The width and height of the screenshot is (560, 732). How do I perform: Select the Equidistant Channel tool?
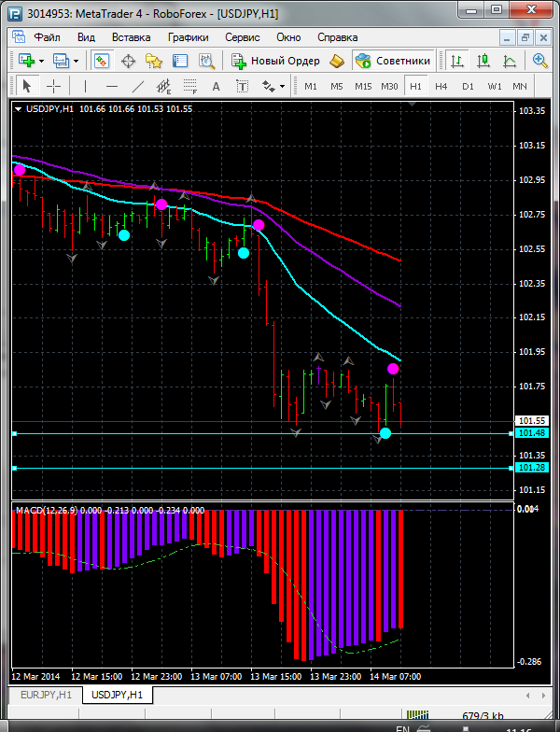click(164, 86)
